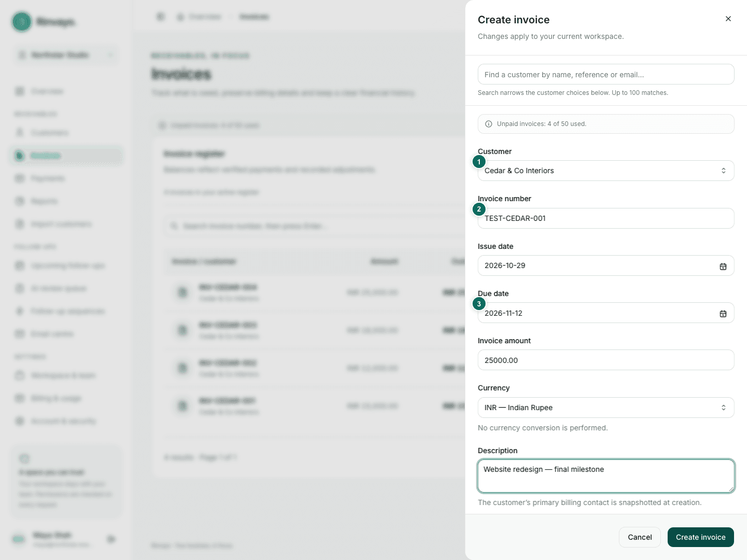Click the 'No currency conversion is performed.' note
Viewport: 747px width, 560px height.
coord(543,428)
